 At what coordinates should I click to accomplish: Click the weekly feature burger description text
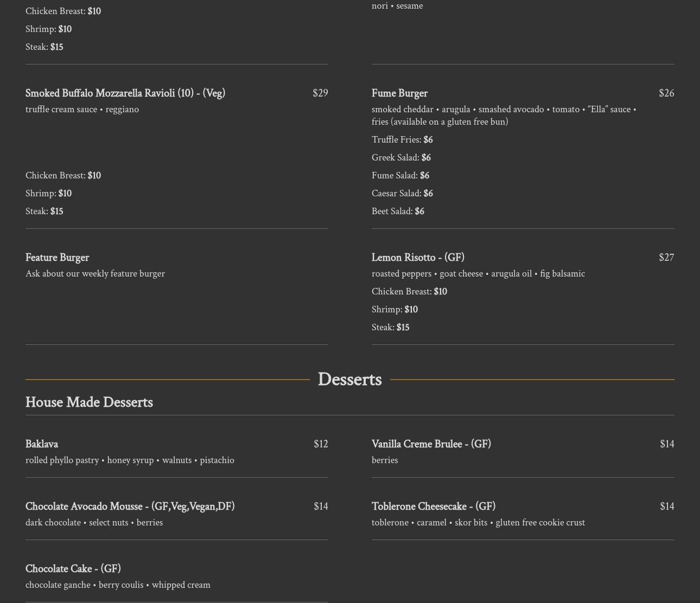click(x=95, y=274)
